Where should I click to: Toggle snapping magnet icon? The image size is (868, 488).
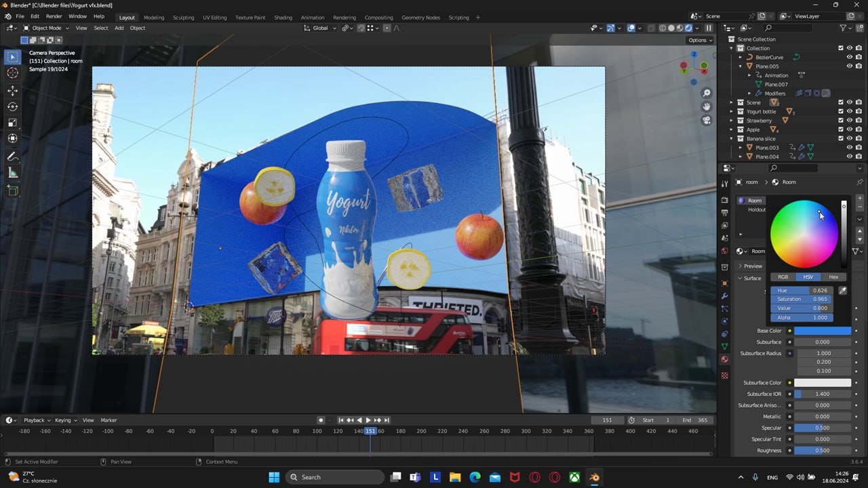[x=361, y=28]
